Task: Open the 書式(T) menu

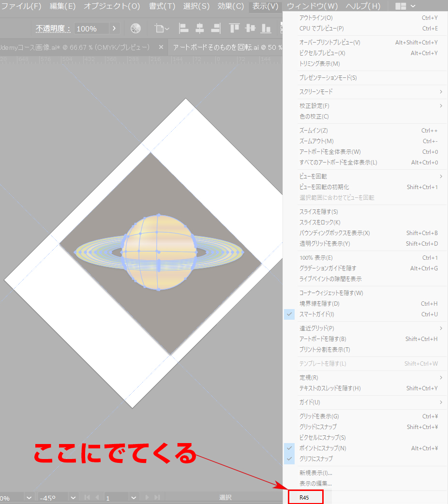Action: pyautogui.click(x=162, y=6)
